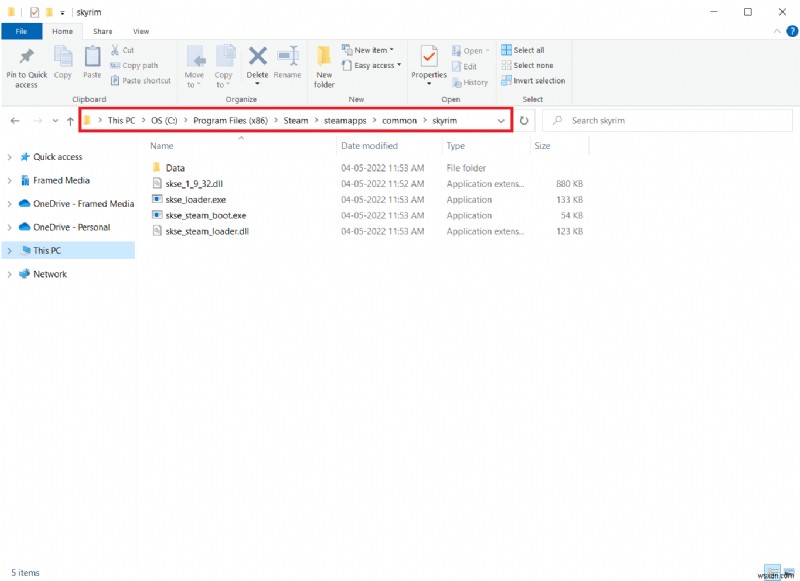Screen dimensions: 800x581
Task: Click the Refresh button beside address bar
Action: (524, 121)
